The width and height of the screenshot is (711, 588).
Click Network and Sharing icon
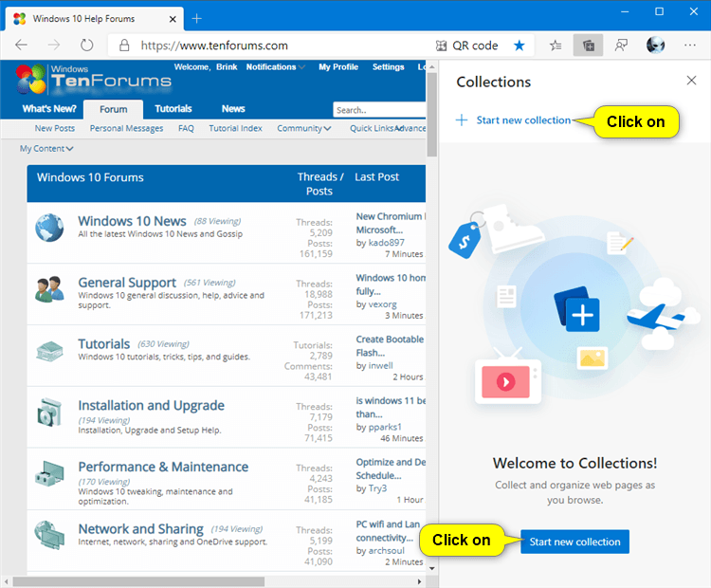pos(49,535)
